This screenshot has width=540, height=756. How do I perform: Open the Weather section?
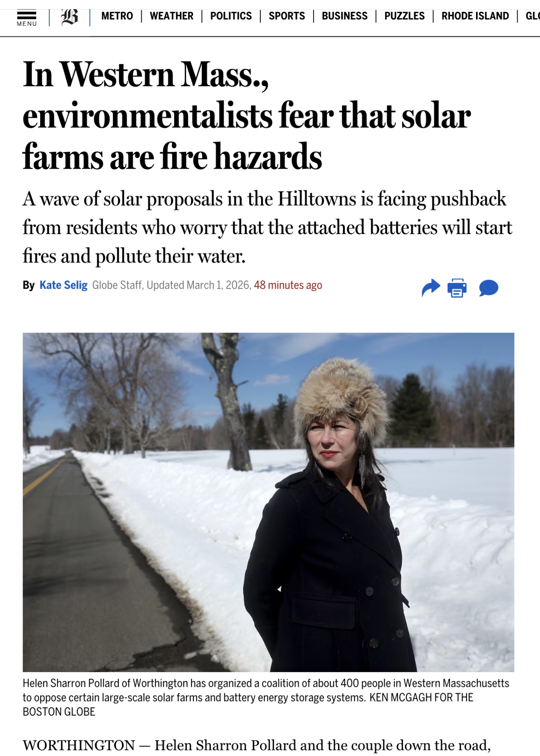coord(171,16)
